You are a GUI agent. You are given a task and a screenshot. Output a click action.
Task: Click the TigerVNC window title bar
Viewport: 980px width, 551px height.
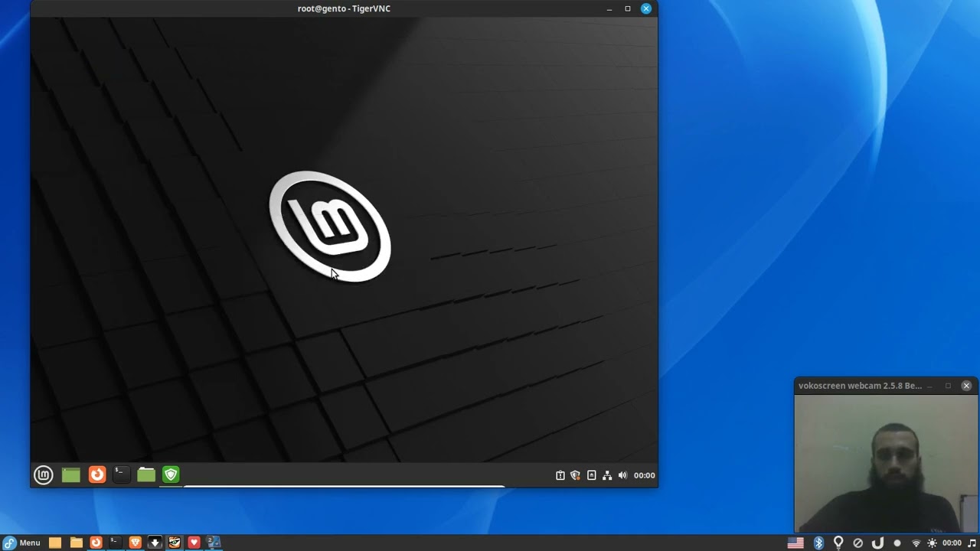(344, 8)
